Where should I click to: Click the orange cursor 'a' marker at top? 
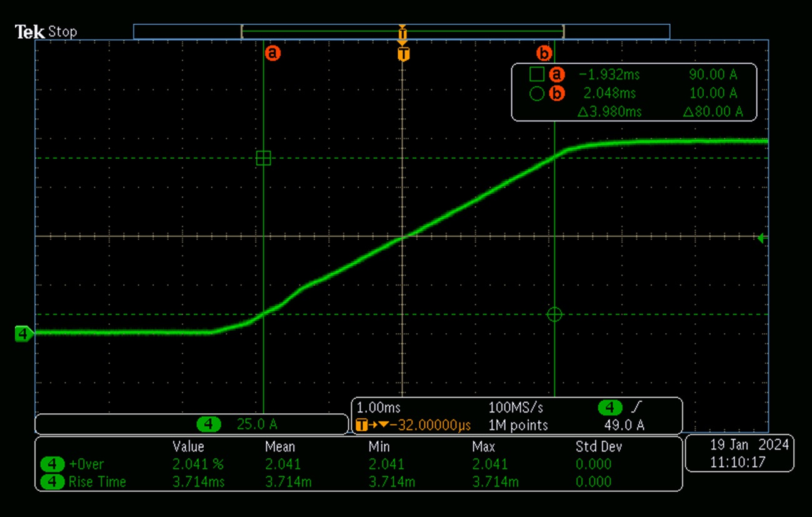(273, 53)
